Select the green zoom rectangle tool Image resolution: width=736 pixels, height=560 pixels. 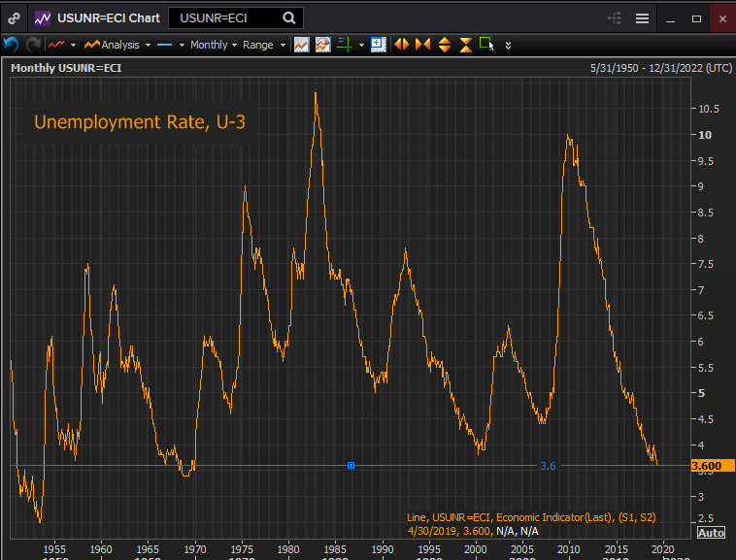click(x=486, y=44)
